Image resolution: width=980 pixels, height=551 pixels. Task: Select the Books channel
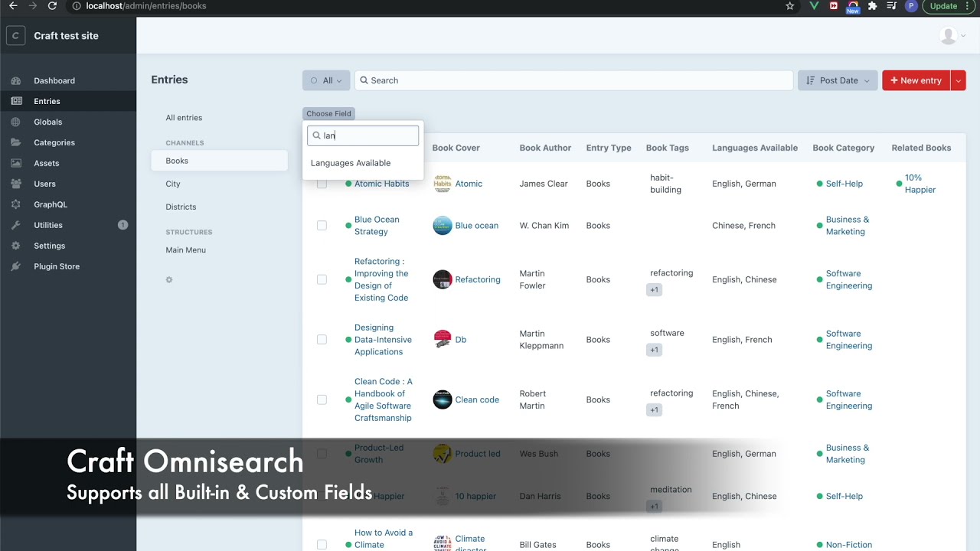point(219,161)
